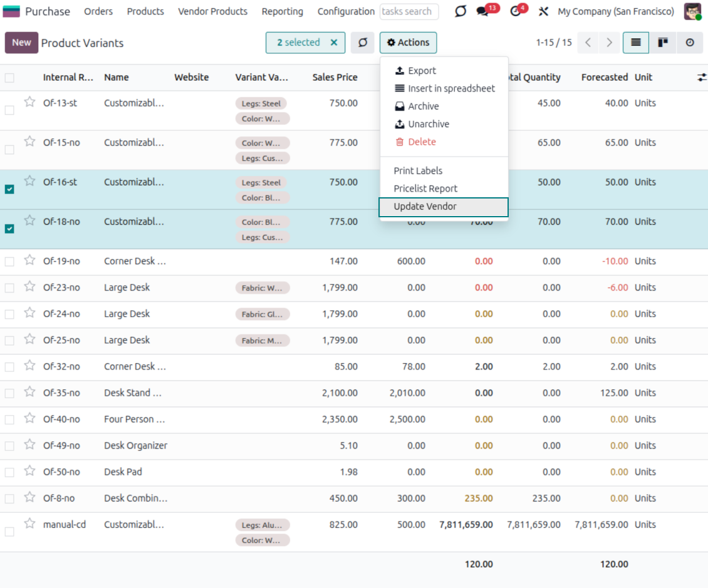Uncheck the Of-16-st row checkbox
This screenshot has width=708, height=588.
[9, 189]
